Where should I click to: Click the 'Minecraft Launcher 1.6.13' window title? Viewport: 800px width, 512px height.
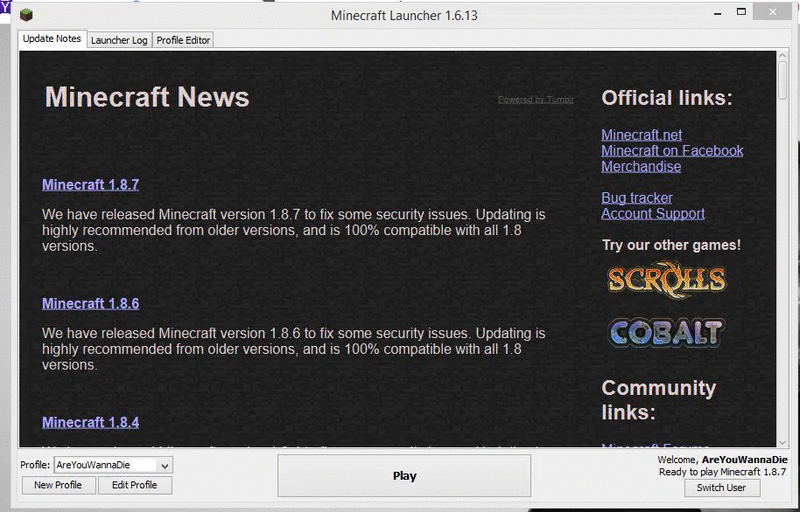tap(404, 15)
